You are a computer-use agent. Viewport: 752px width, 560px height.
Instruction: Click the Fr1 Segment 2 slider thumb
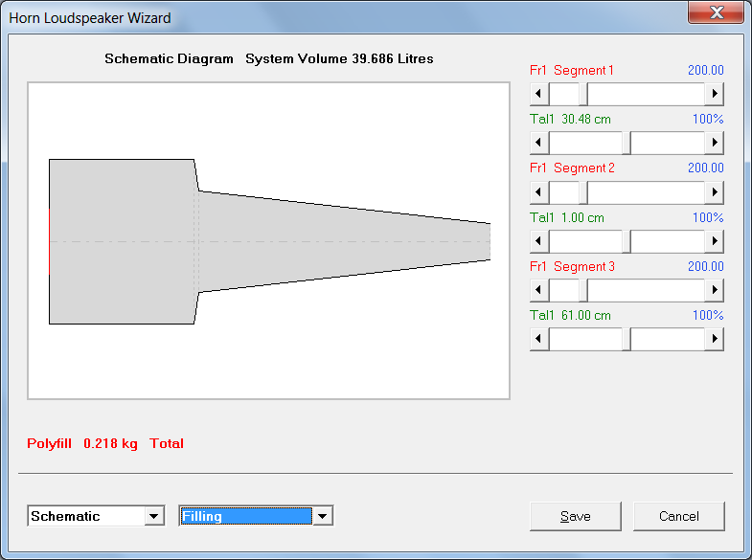pos(583,192)
